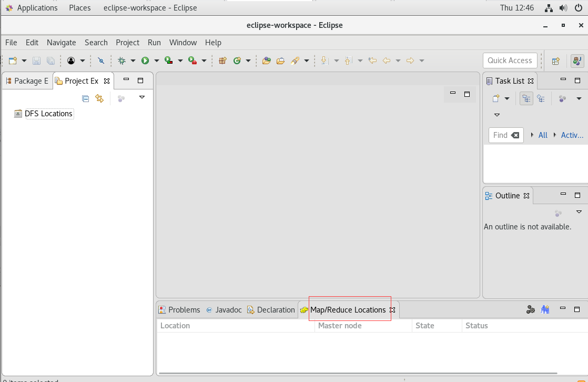Image resolution: width=588 pixels, height=382 pixels.
Task: Click the Edit Hadoop location gears icon
Action: point(531,309)
